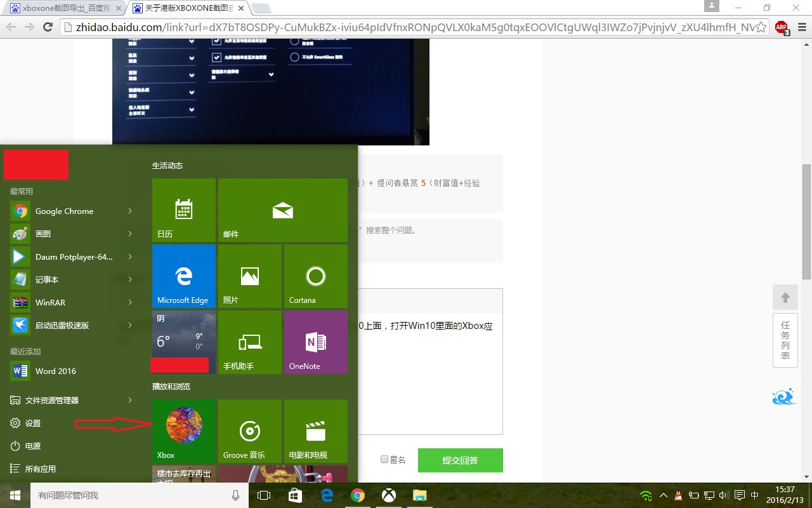Open Daum Potplayer-64 from Start menu
Image resolution: width=812 pixels, height=508 pixels.
pyautogui.click(x=72, y=257)
